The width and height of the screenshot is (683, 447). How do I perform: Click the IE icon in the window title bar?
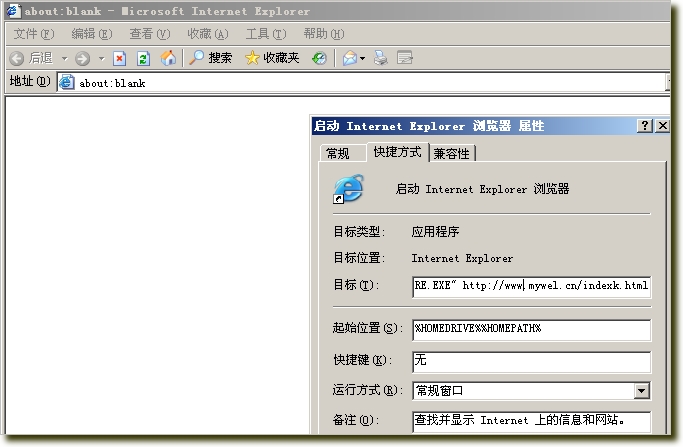click(13, 11)
